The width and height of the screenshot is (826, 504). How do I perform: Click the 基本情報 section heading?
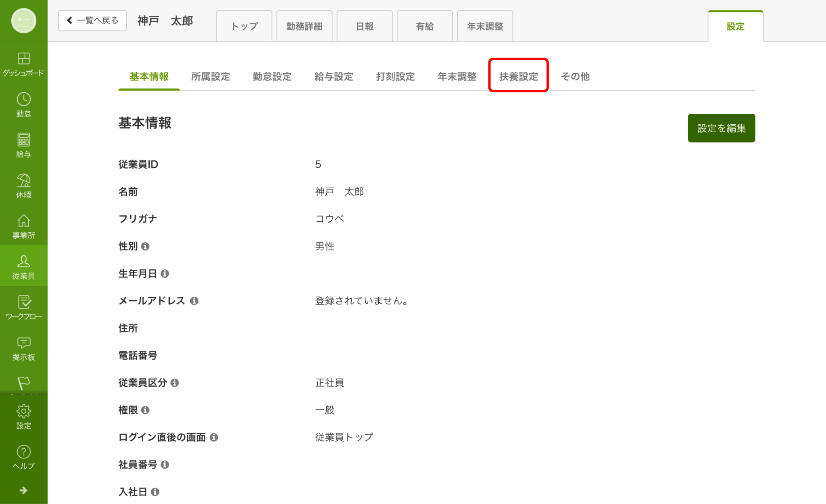(x=145, y=123)
